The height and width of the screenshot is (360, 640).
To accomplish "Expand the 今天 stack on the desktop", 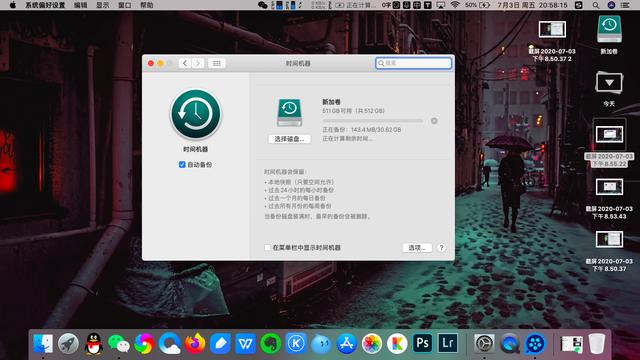I will pyautogui.click(x=609, y=82).
